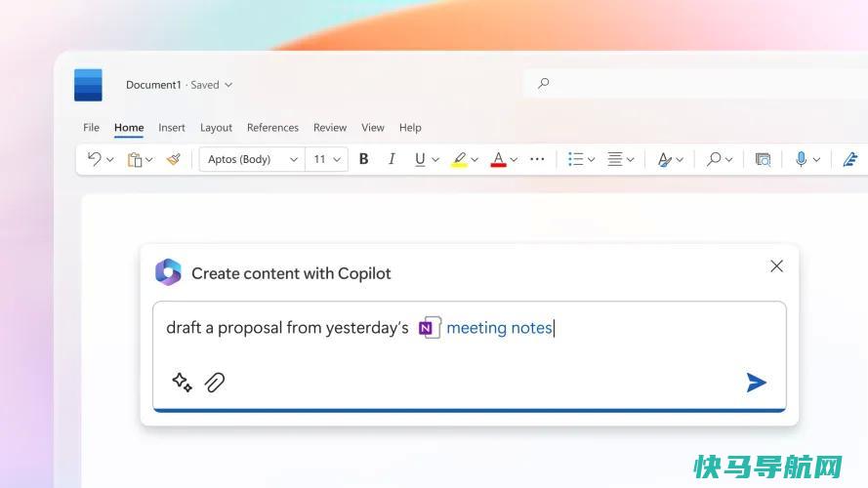Click the paragraph alignment icon
The image size is (868, 488).
click(x=615, y=159)
